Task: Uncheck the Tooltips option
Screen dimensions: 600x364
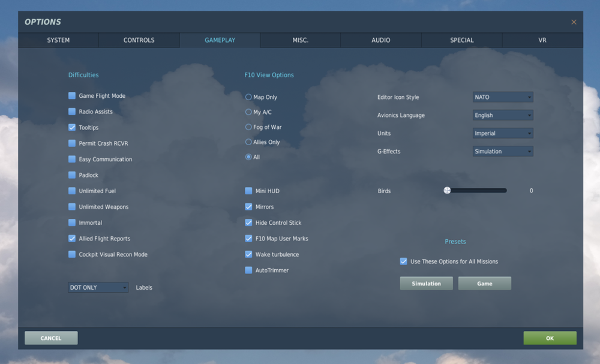Action: point(72,127)
